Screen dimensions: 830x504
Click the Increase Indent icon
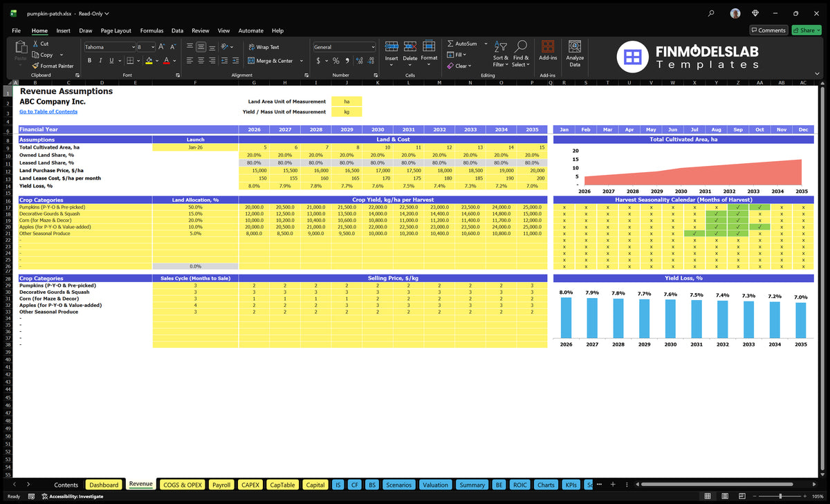click(x=237, y=61)
